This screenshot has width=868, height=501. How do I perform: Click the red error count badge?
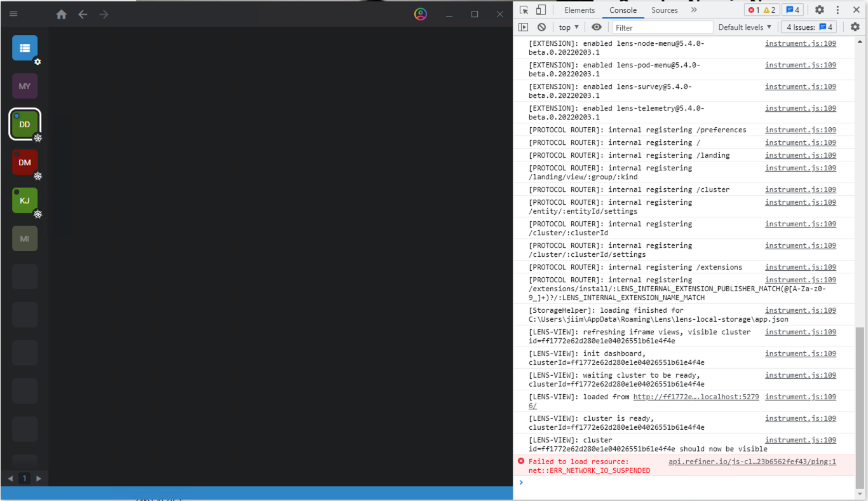pos(754,10)
